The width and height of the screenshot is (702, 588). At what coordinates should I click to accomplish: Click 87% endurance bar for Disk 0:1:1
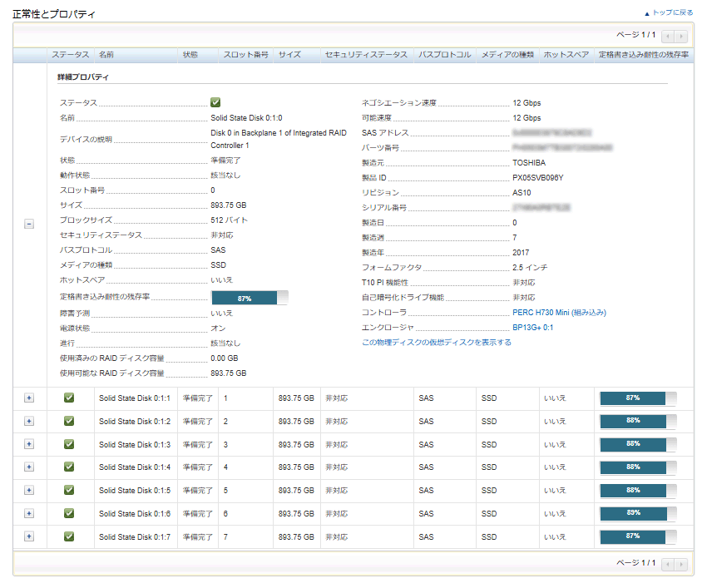tap(639, 398)
